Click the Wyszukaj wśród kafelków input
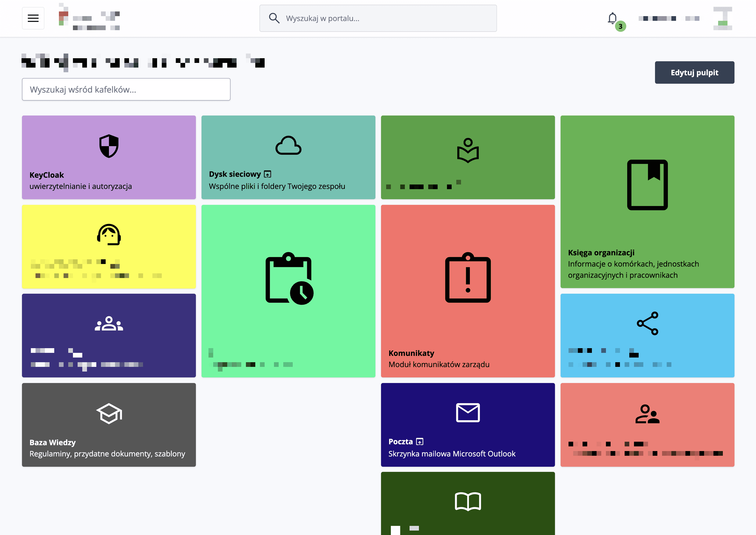The height and width of the screenshot is (535, 756). 126,89
